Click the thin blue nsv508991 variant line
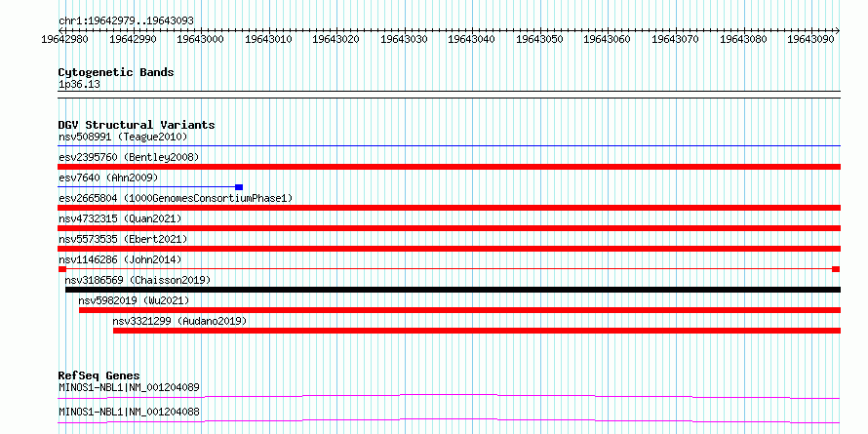The height and width of the screenshot is (434, 868). tap(449, 146)
